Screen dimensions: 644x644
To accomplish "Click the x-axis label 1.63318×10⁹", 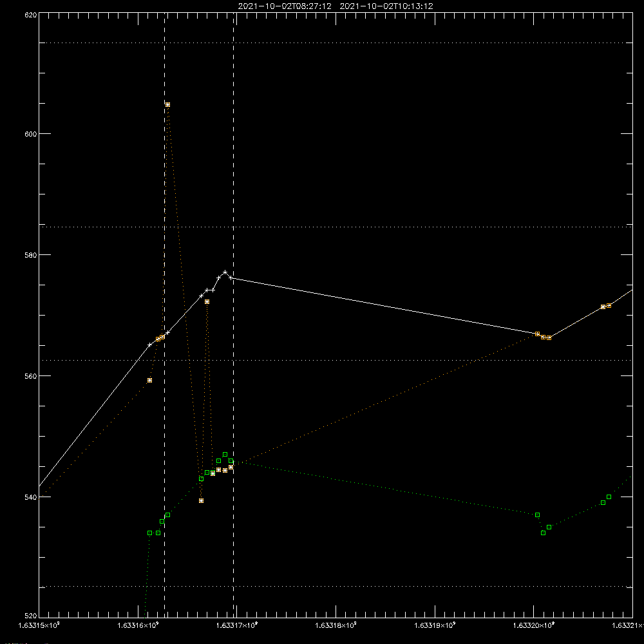I will tap(336, 625).
